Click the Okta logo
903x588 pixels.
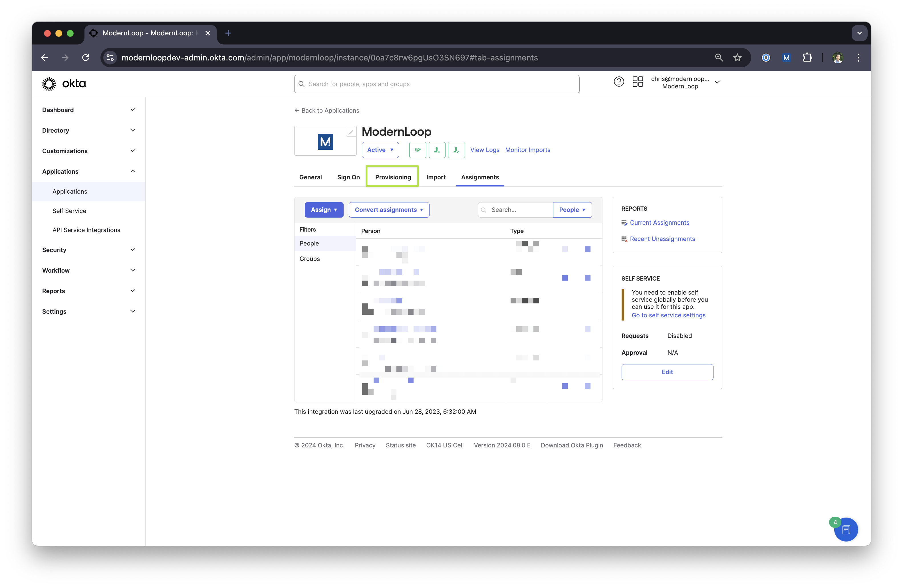point(64,84)
